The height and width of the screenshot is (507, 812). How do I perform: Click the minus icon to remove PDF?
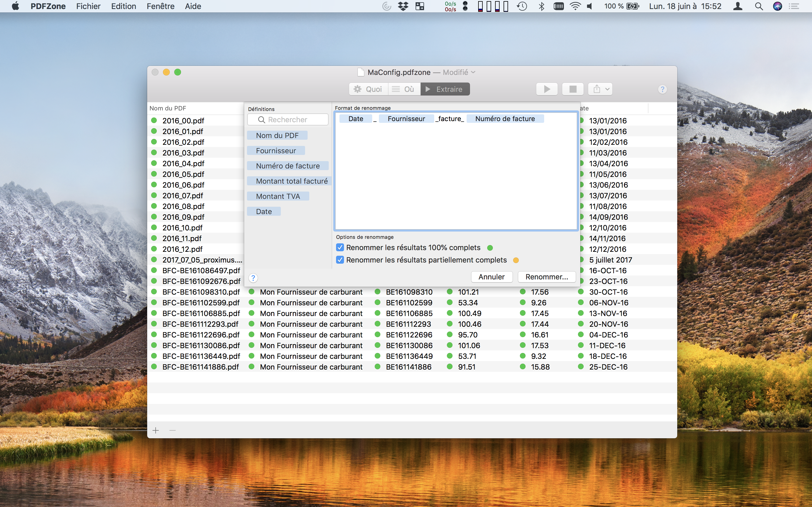point(173,430)
